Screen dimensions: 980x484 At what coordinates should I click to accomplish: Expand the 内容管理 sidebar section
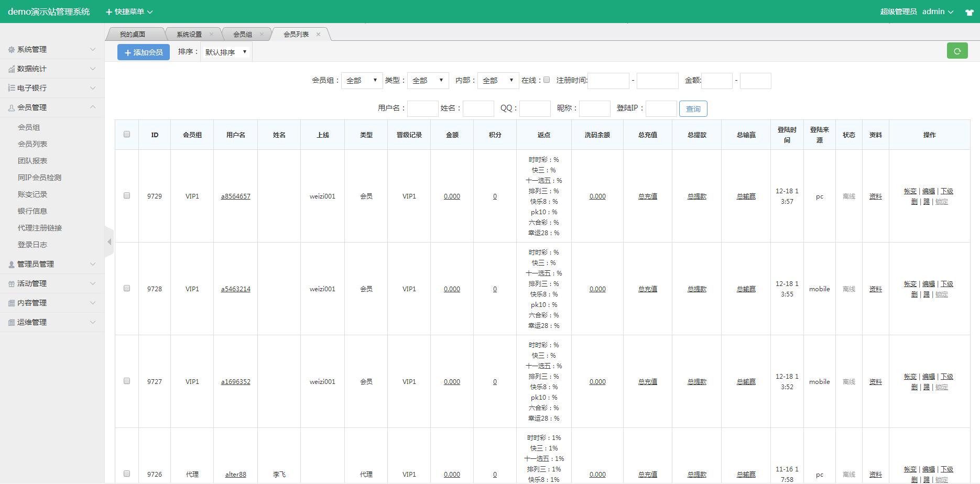click(x=52, y=303)
